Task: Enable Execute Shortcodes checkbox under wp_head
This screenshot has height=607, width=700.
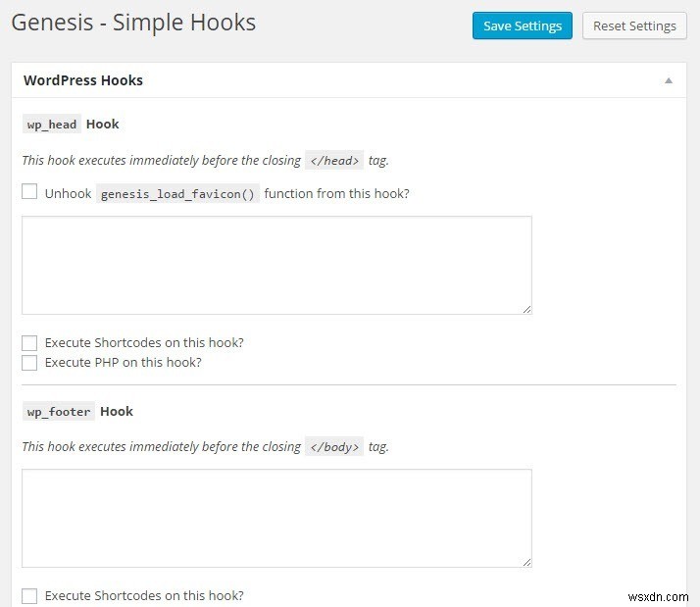Action: tap(29, 343)
